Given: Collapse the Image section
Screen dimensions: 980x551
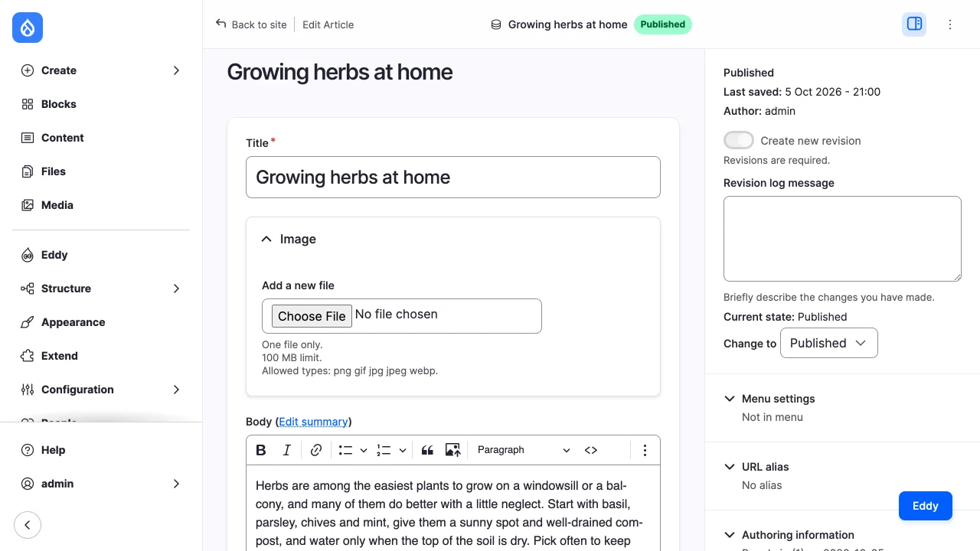Looking at the screenshot, I should click(453, 240).
